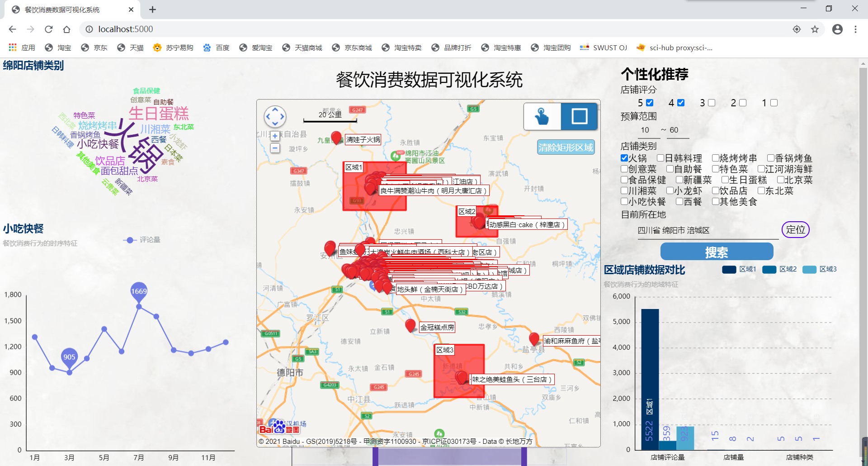Toggle 区域2 legend in bar chart

(x=779, y=269)
